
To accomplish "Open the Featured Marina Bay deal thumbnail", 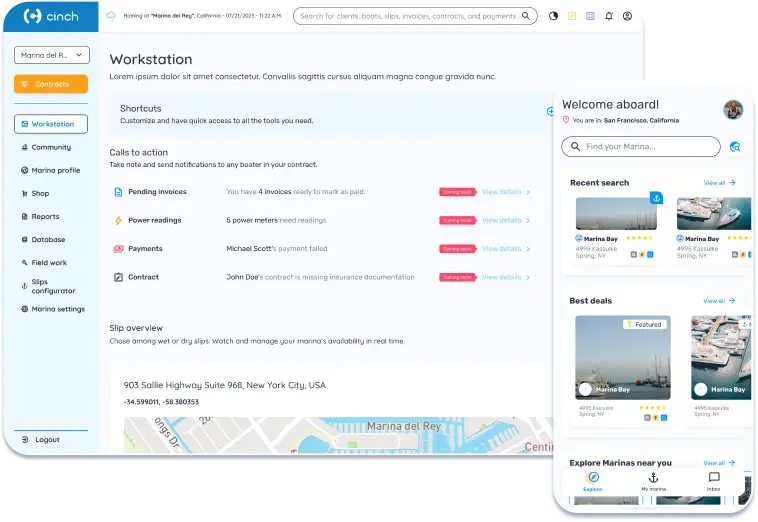I will pyautogui.click(x=623, y=357).
